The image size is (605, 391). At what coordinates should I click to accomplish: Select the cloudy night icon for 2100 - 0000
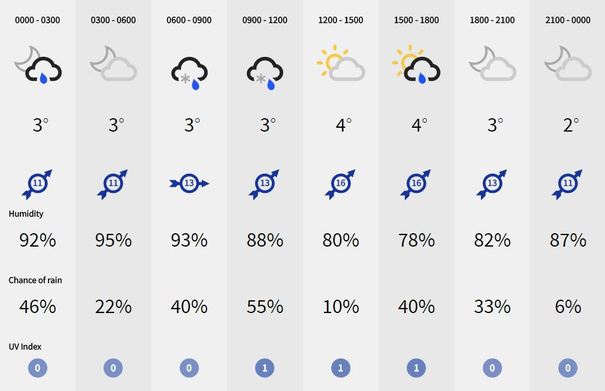click(x=568, y=64)
